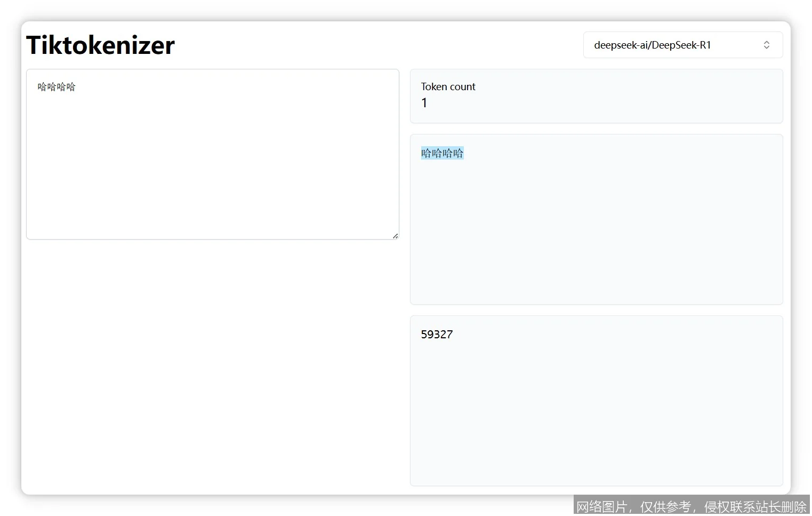This screenshot has width=812, height=516.
Task: Click the textarea resize handle icon
Action: click(x=395, y=236)
